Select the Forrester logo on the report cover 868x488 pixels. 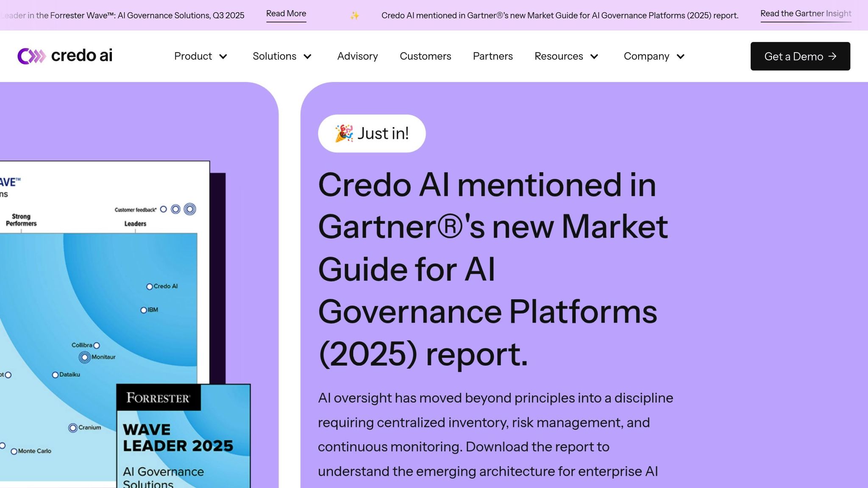coord(159,398)
